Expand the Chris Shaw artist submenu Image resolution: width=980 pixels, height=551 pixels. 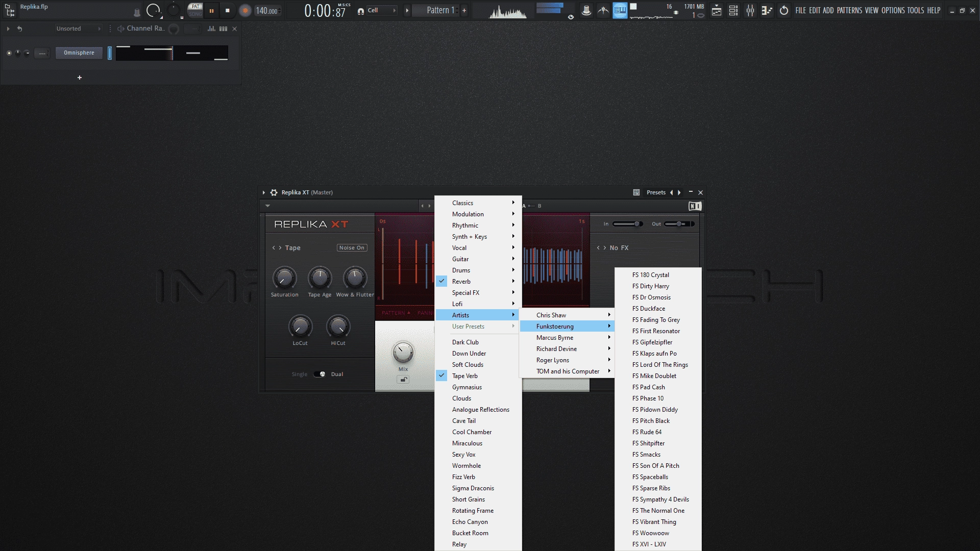[x=567, y=315]
